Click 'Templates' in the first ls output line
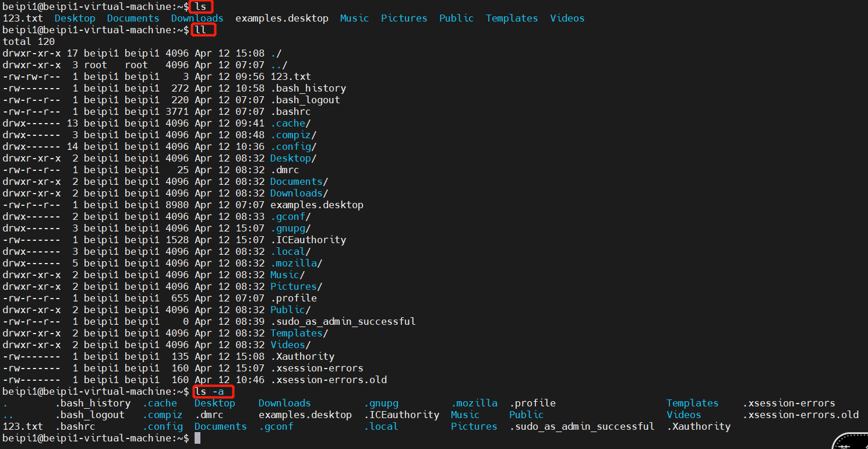 [512, 18]
